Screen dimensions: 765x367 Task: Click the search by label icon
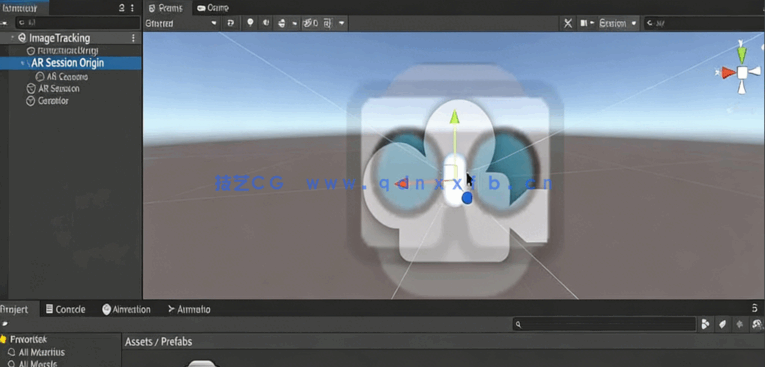click(x=723, y=324)
